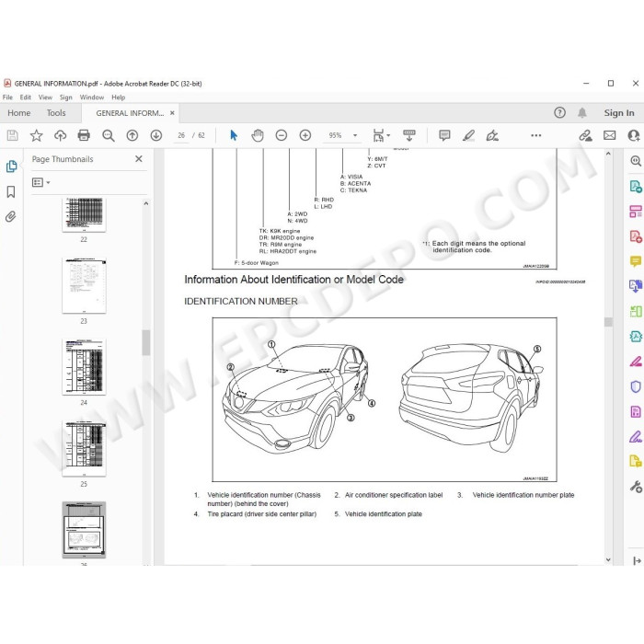The image size is (644, 644).
Task: Send file by email icon
Action: [609, 135]
